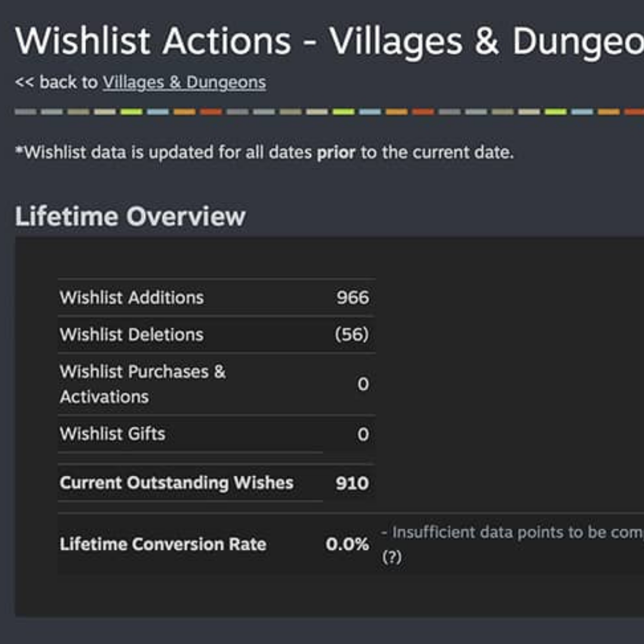644x644 pixels.
Task: Click the Wishlist Additions row label
Action: click(x=132, y=298)
